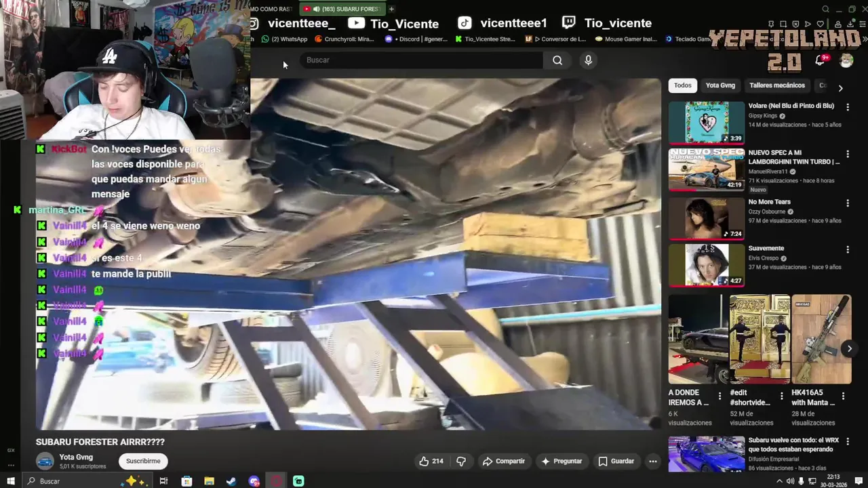Select the Todos filter chip

pyautogui.click(x=683, y=85)
